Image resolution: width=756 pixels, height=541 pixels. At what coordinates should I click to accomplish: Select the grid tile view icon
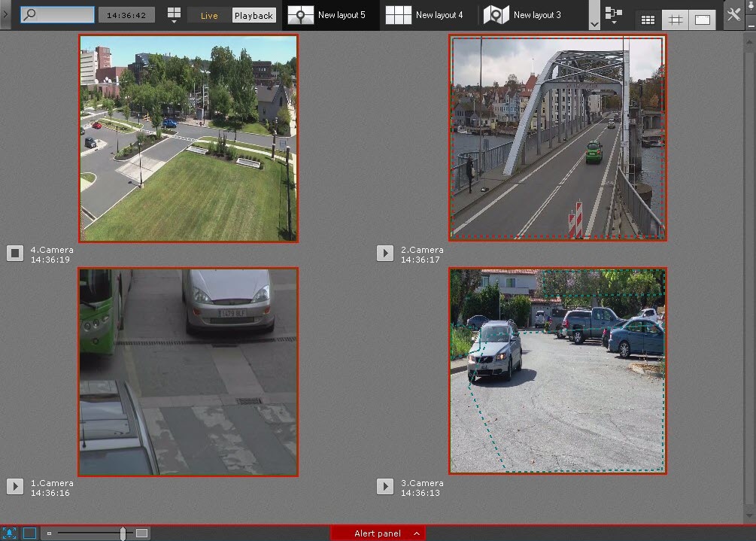tap(647, 20)
